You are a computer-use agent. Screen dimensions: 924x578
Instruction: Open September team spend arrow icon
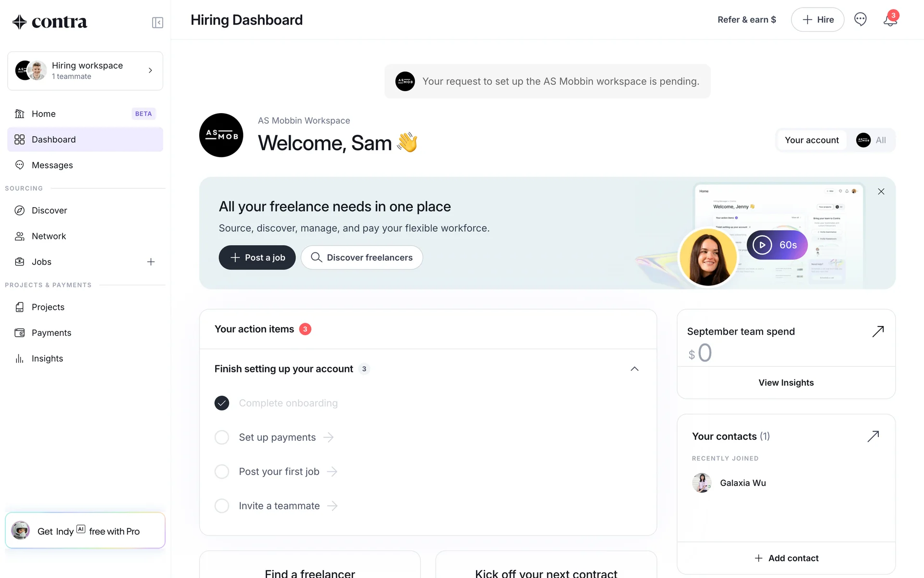click(x=878, y=331)
